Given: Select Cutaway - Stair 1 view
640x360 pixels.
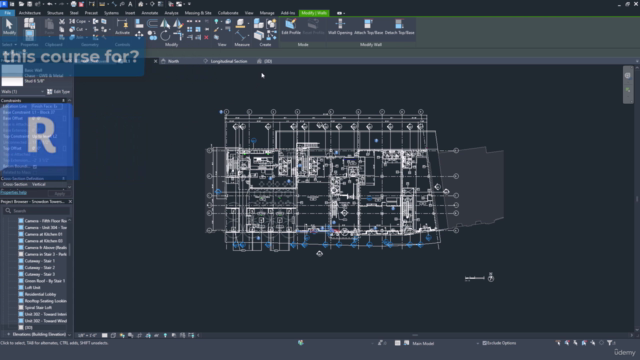Looking at the screenshot, I should pos(40,261).
